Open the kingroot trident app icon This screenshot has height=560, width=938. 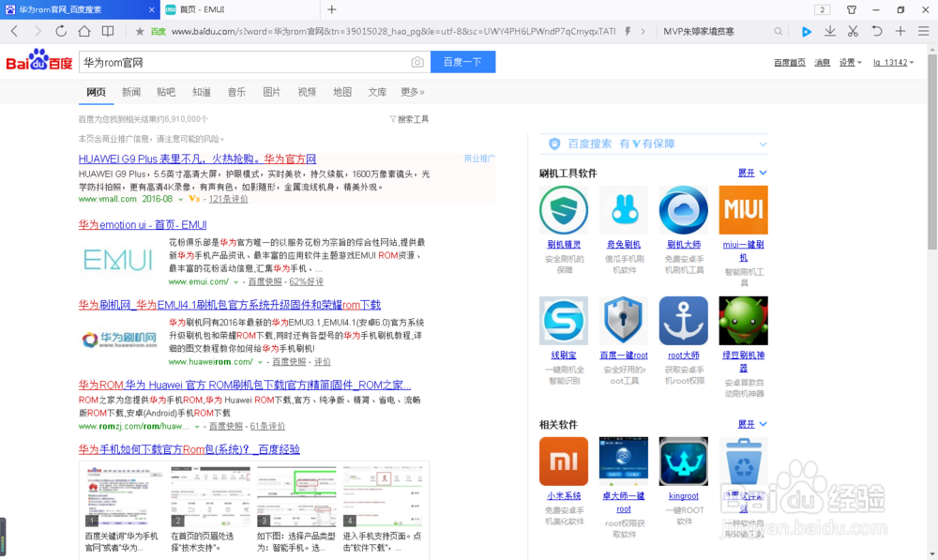click(x=683, y=461)
